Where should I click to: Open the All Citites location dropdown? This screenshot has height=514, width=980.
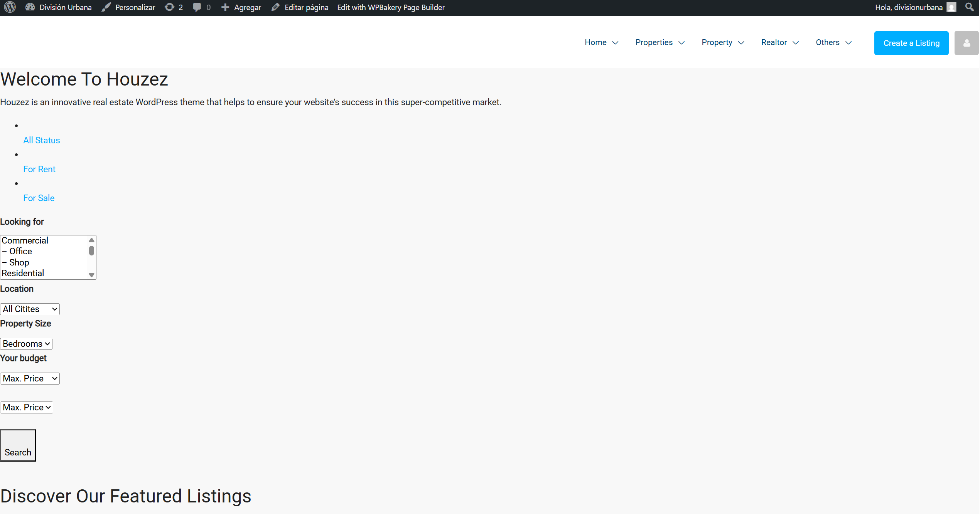30,309
